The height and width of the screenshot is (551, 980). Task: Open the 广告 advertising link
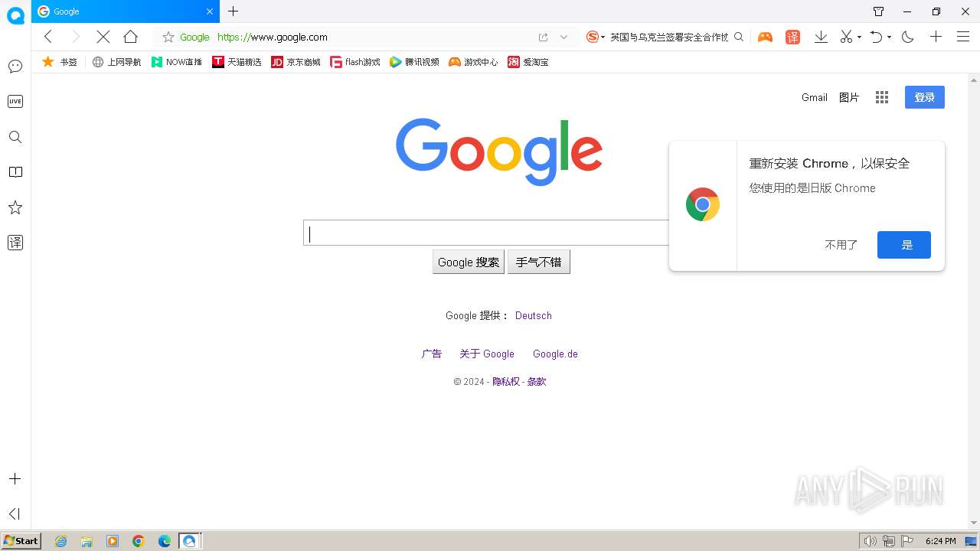pyautogui.click(x=432, y=354)
